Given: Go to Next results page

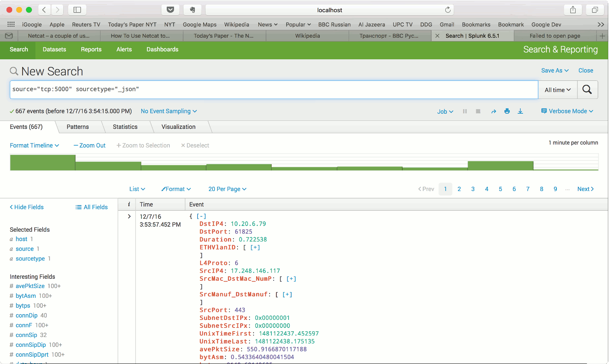Looking at the screenshot, I should [x=585, y=189].
